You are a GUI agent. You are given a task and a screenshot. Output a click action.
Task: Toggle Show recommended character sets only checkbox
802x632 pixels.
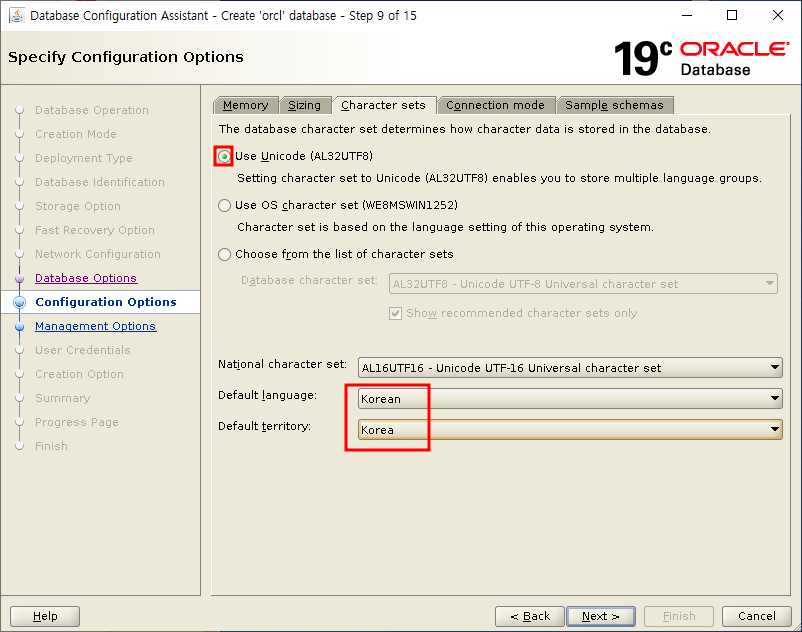pyautogui.click(x=395, y=313)
